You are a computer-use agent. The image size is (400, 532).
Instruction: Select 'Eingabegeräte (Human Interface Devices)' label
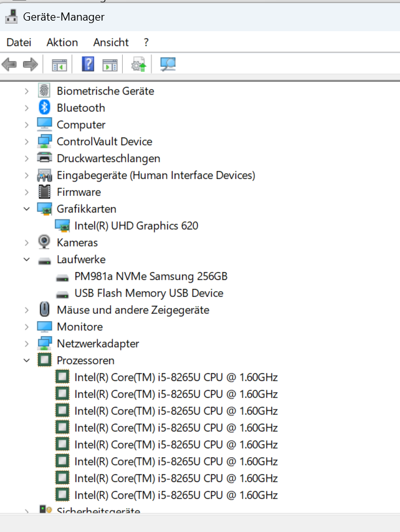click(156, 175)
